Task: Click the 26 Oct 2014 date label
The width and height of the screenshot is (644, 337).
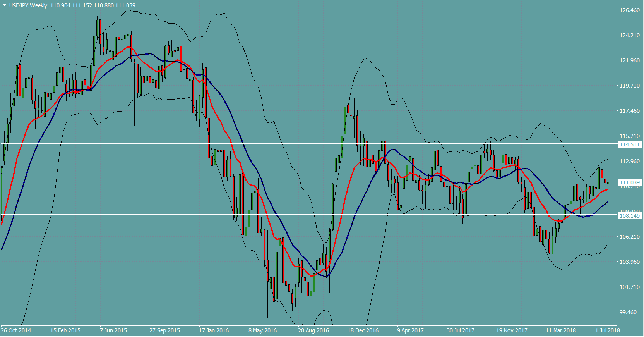Action: [x=16, y=330]
